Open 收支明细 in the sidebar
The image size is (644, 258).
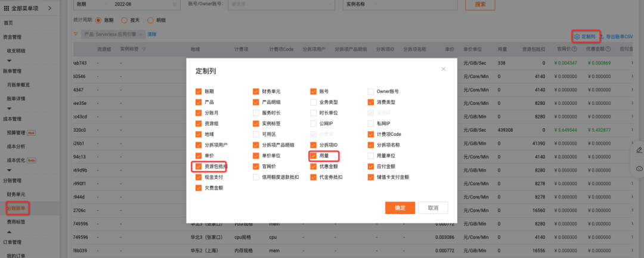coord(17,51)
